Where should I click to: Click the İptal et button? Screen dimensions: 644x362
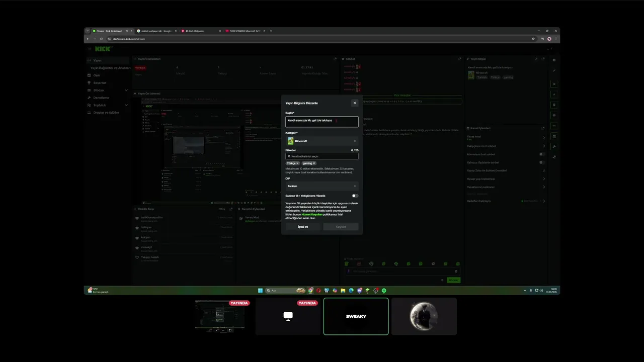coord(303,227)
